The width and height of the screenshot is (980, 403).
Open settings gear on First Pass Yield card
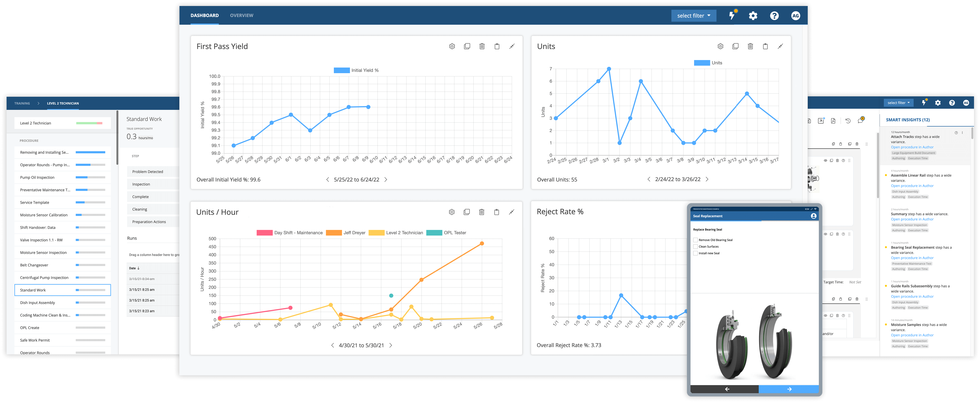click(452, 46)
